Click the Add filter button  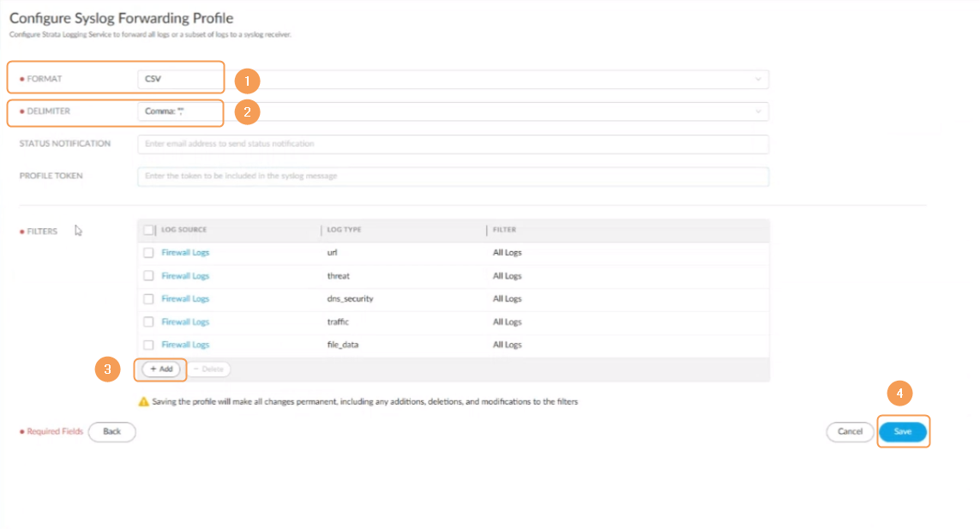click(x=161, y=369)
